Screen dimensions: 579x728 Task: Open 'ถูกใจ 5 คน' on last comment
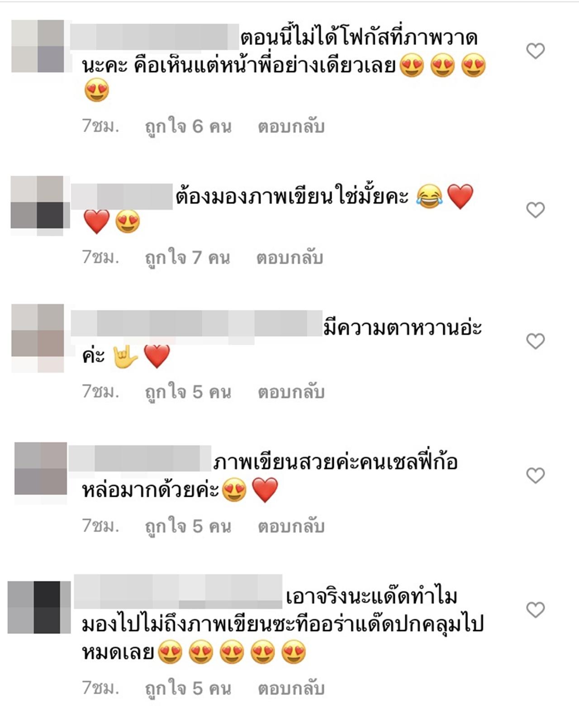coord(188,688)
